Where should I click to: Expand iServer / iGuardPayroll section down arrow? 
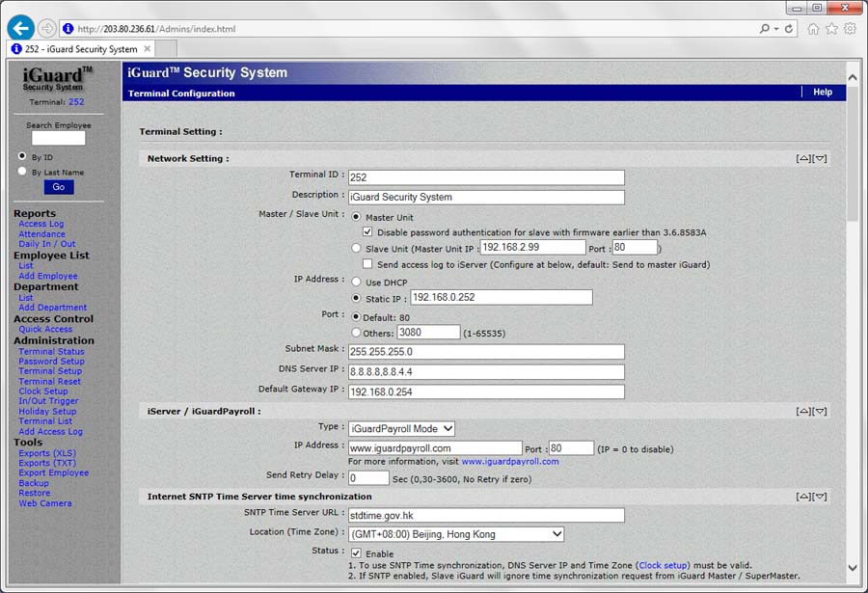(x=820, y=412)
